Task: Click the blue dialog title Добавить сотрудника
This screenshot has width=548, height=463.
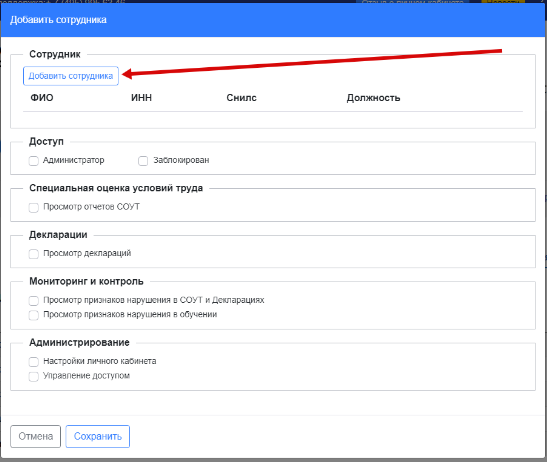Action: click(58, 20)
